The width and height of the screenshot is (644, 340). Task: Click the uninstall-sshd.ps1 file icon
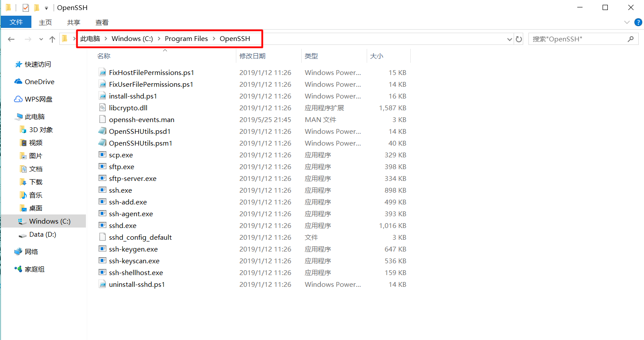point(102,284)
